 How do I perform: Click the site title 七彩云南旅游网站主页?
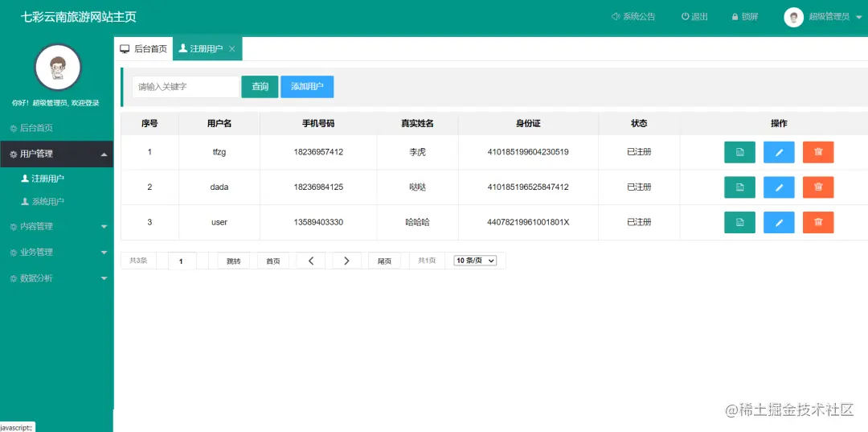(x=79, y=17)
